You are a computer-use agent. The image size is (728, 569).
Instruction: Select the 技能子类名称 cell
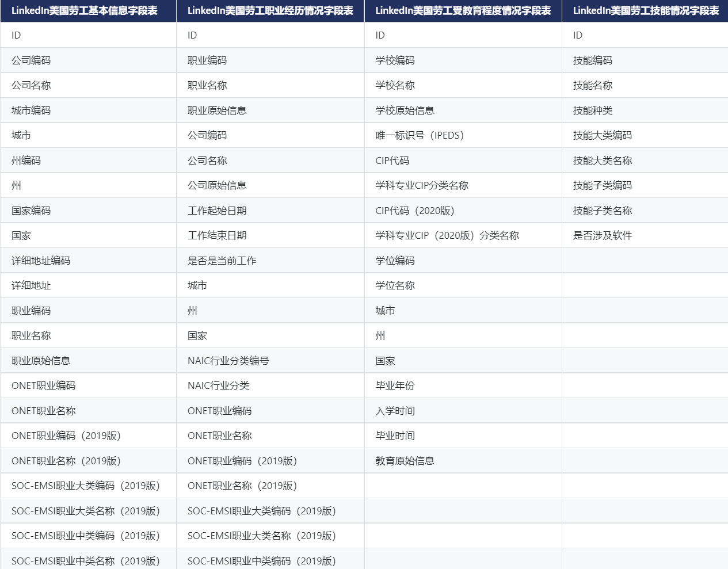click(645, 211)
